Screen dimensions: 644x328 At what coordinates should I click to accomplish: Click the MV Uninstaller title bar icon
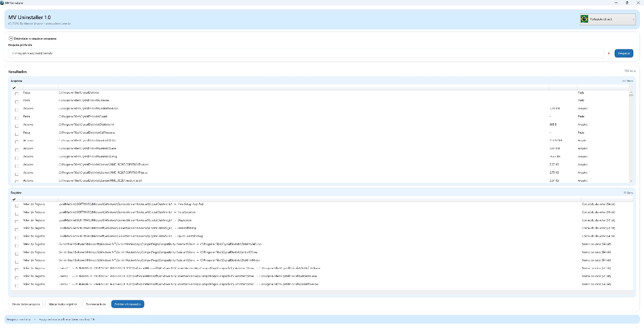point(3,3)
